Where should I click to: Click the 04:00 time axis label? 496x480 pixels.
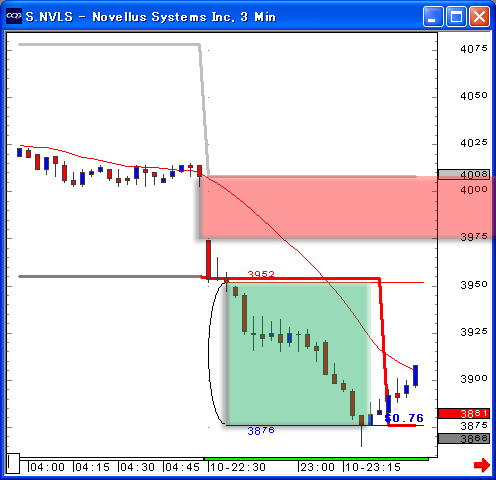pyautogui.click(x=47, y=467)
